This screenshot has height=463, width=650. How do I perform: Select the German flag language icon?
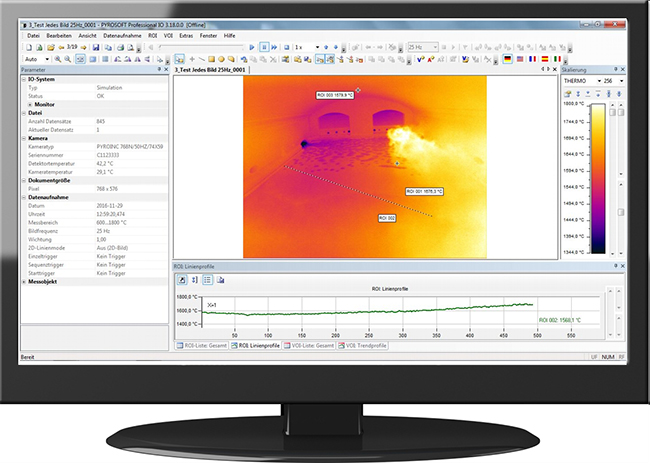coord(508,59)
